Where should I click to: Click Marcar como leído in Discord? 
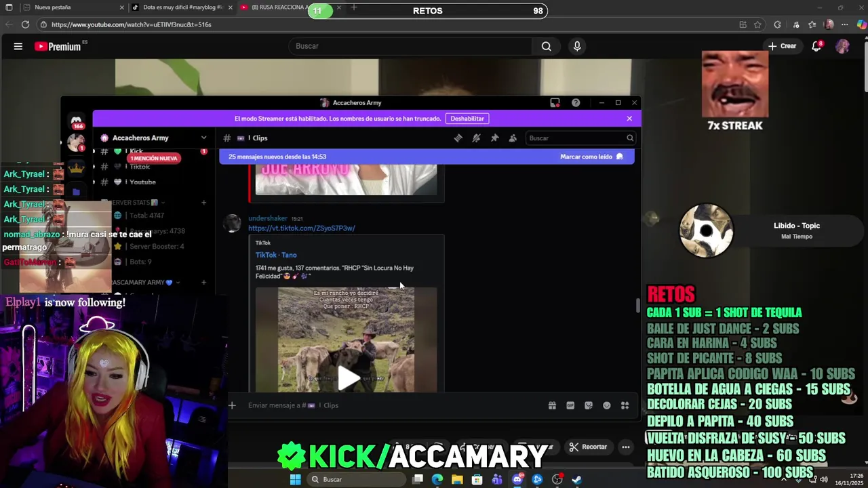coord(591,157)
